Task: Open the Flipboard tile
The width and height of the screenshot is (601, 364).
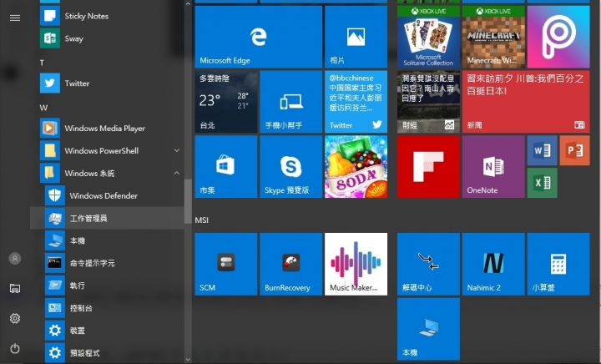Action: click(x=428, y=167)
